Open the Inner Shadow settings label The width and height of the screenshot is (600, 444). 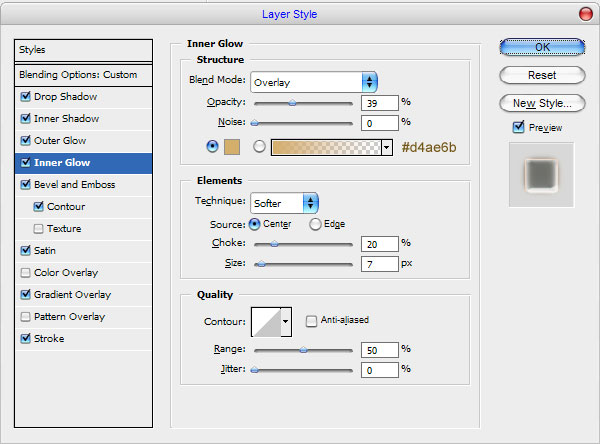(67, 119)
